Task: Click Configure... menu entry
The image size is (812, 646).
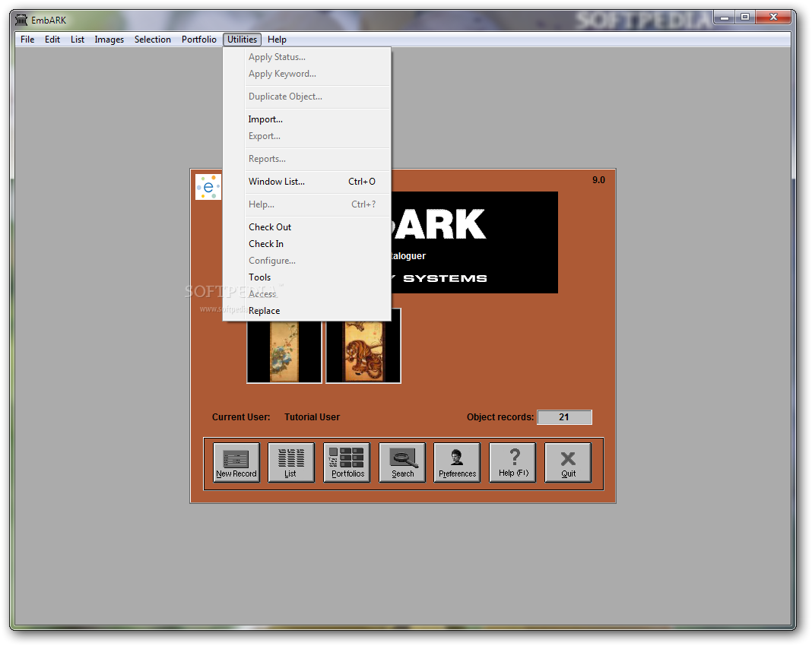Action: click(x=306, y=261)
